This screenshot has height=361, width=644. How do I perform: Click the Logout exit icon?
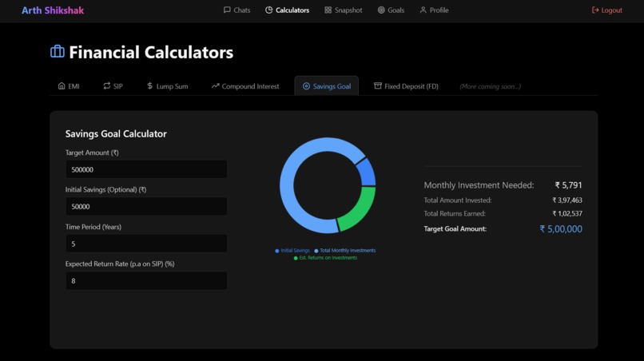point(595,10)
